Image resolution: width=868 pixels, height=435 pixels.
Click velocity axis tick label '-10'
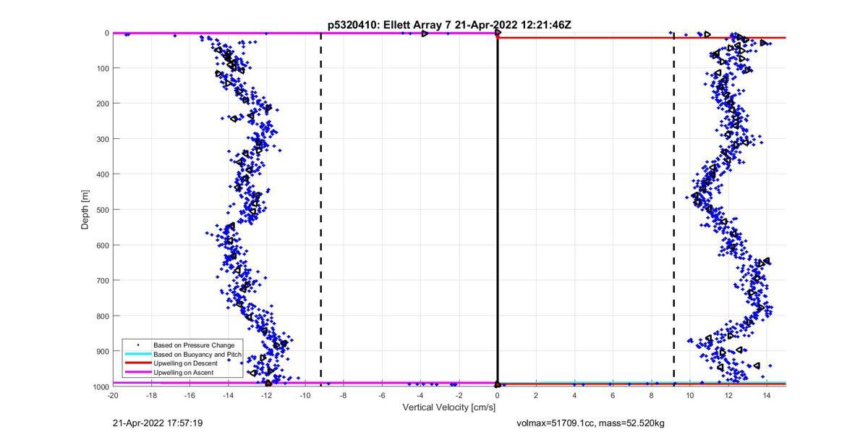pos(305,396)
